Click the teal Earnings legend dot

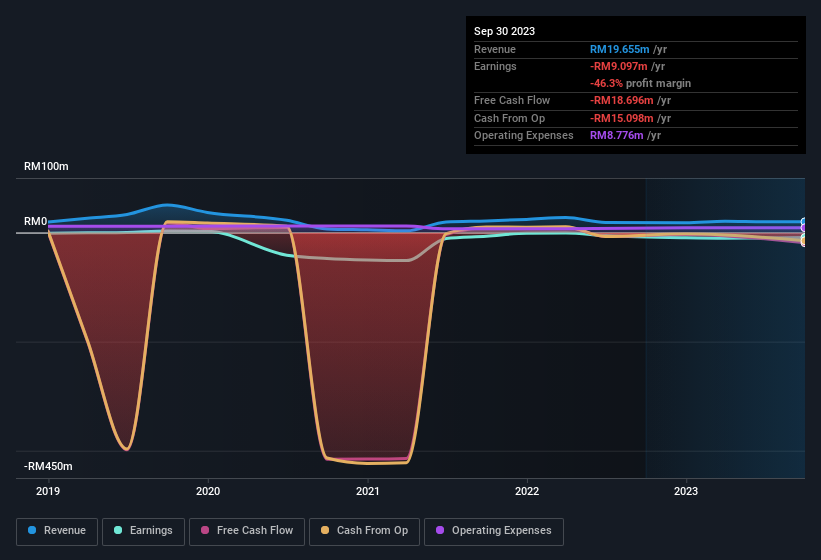tap(118, 530)
